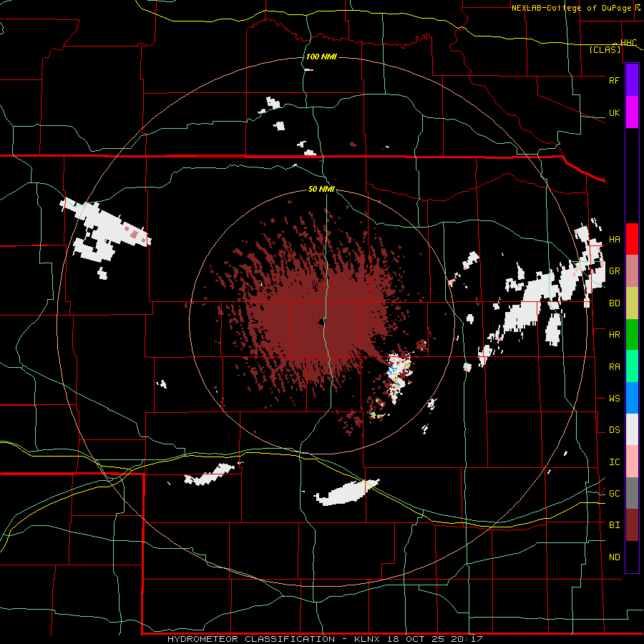
Task: Select the white DS legend swatch
Action: pyautogui.click(x=632, y=429)
